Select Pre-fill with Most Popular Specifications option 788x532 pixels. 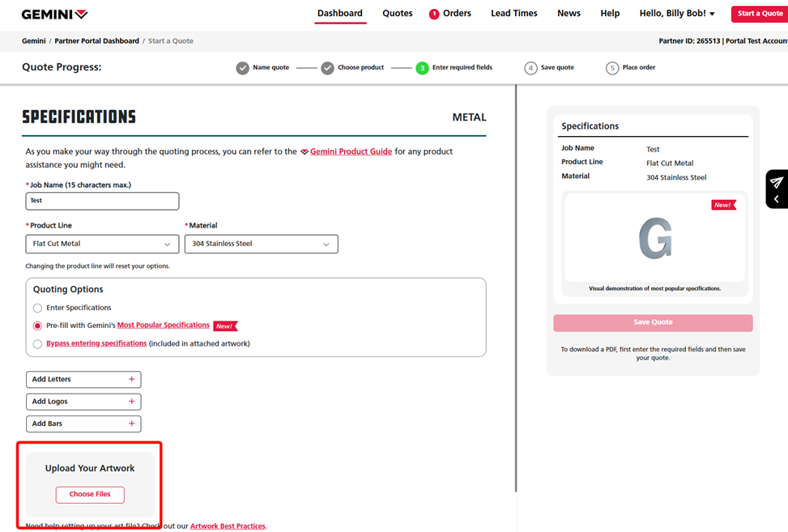click(37, 326)
